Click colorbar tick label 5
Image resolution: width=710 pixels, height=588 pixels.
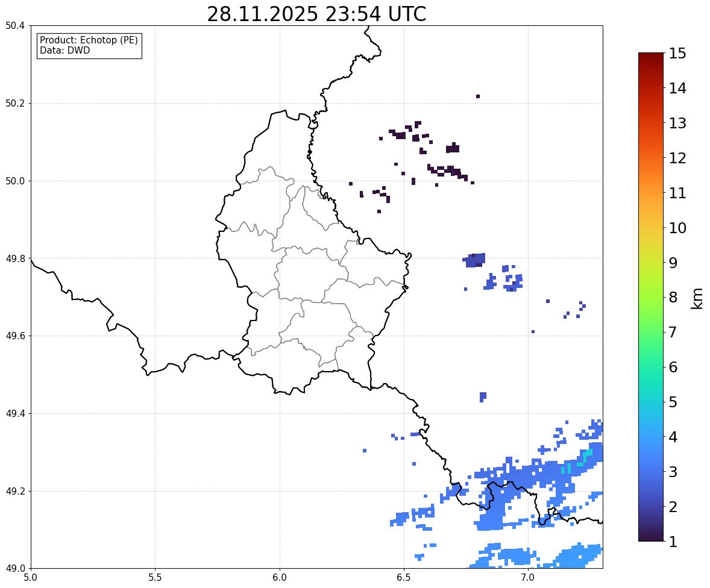[x=673, y=402]
